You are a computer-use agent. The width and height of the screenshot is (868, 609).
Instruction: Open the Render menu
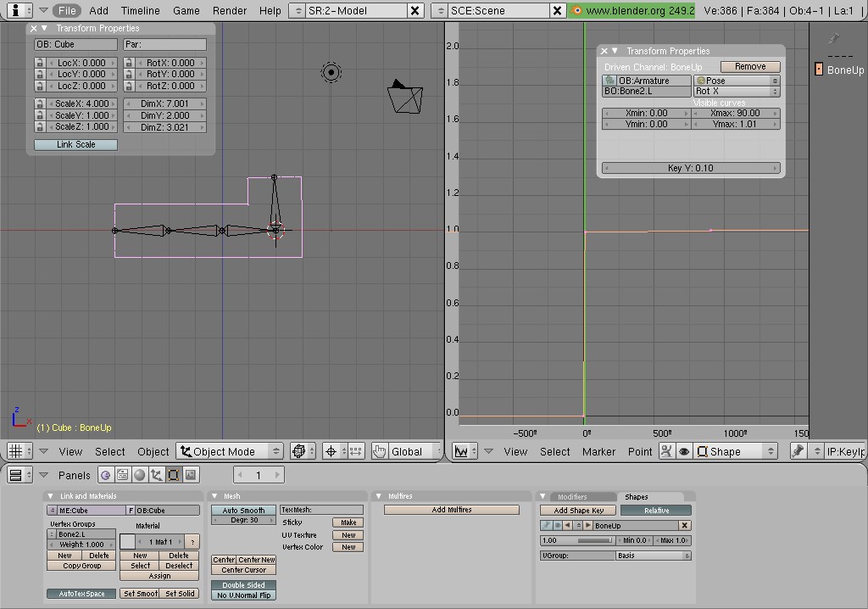click(230, 10)
